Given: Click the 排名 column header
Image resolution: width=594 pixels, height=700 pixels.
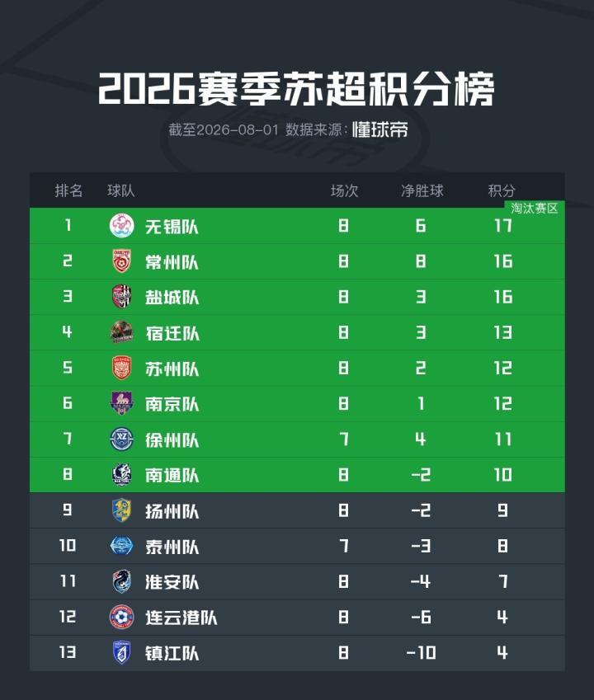Looking at the screenshot, I should pos(68,191).
